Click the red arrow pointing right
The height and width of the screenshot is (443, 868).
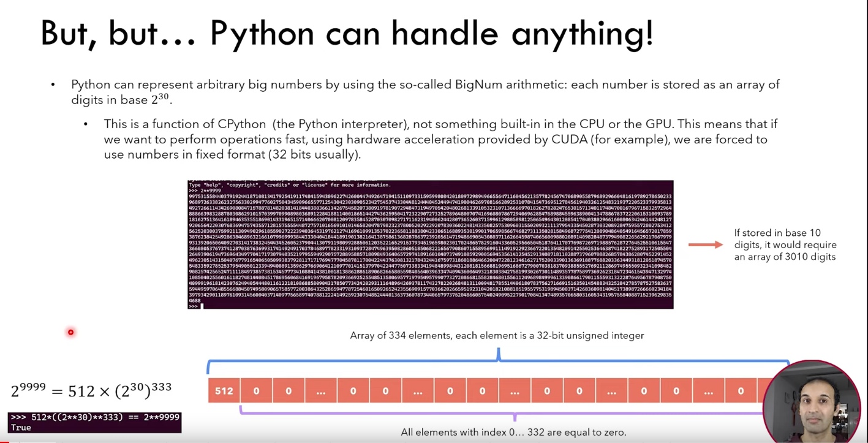705,244
